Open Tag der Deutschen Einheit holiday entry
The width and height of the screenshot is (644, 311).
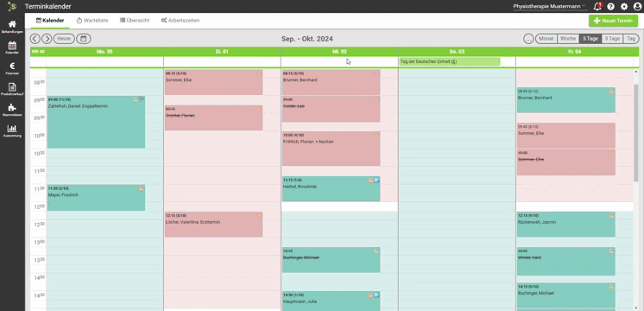[x=450, y=61]
